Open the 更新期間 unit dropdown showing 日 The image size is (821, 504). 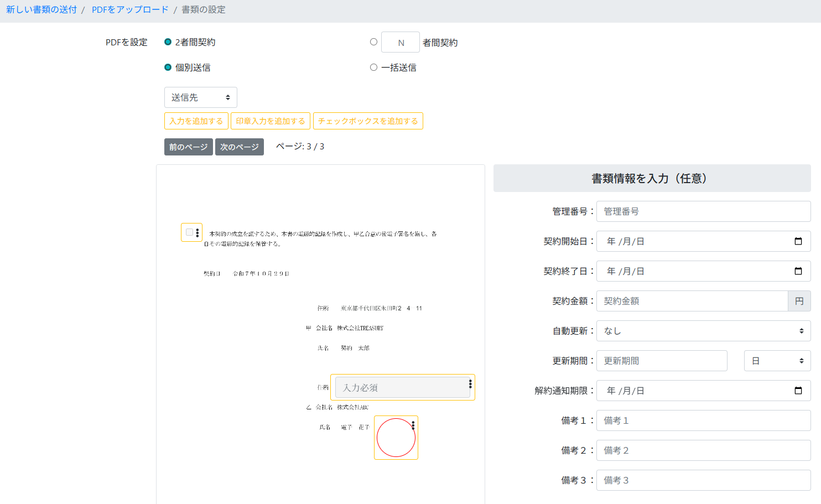coord(777,361)
